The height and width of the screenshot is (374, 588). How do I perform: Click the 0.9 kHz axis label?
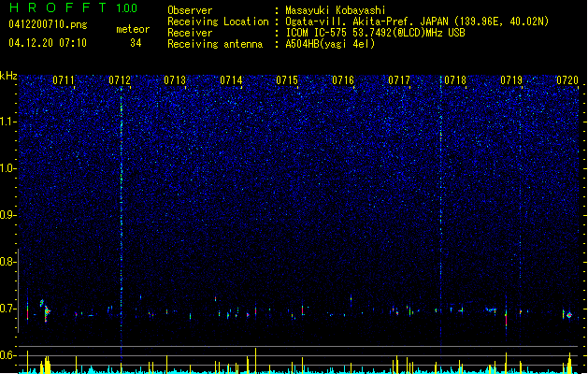click(x=7, y=215)
